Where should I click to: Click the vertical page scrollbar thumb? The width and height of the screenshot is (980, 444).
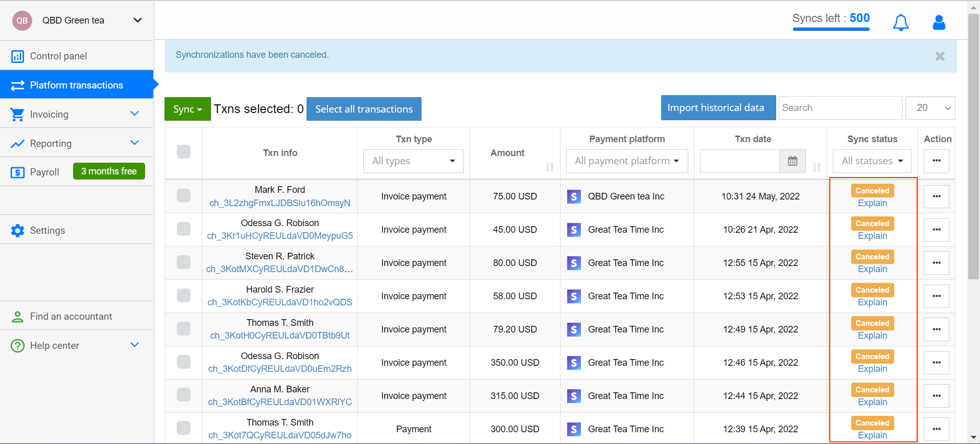[x=974, y=146]
